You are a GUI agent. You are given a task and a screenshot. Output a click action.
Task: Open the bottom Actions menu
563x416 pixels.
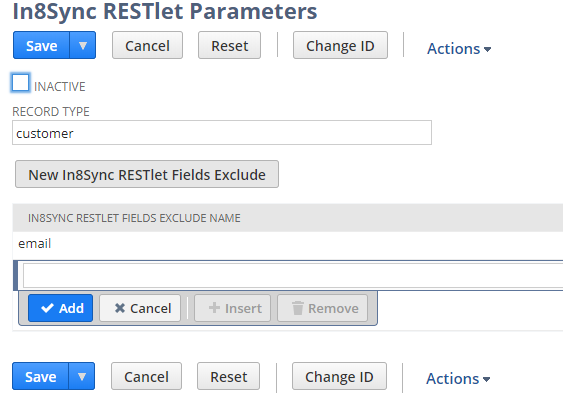(458, 379)
